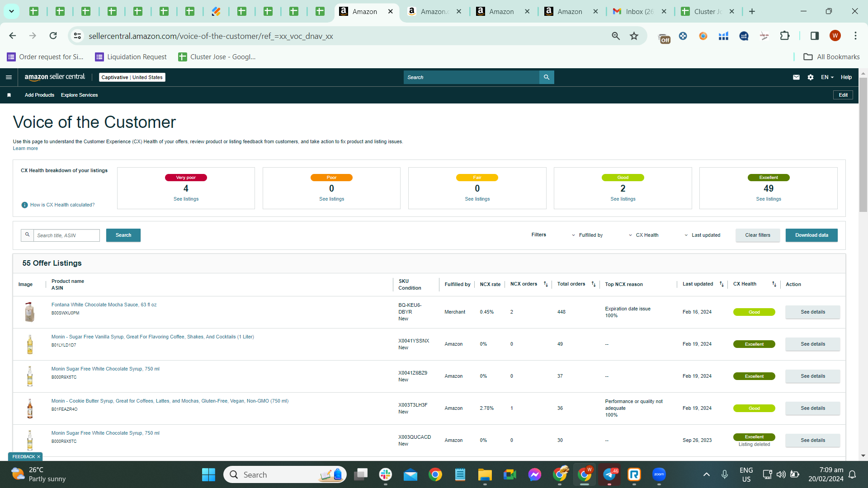868x488 pixels.
Task: Click the Chrome address bar URL
Action: coord(211,36)
